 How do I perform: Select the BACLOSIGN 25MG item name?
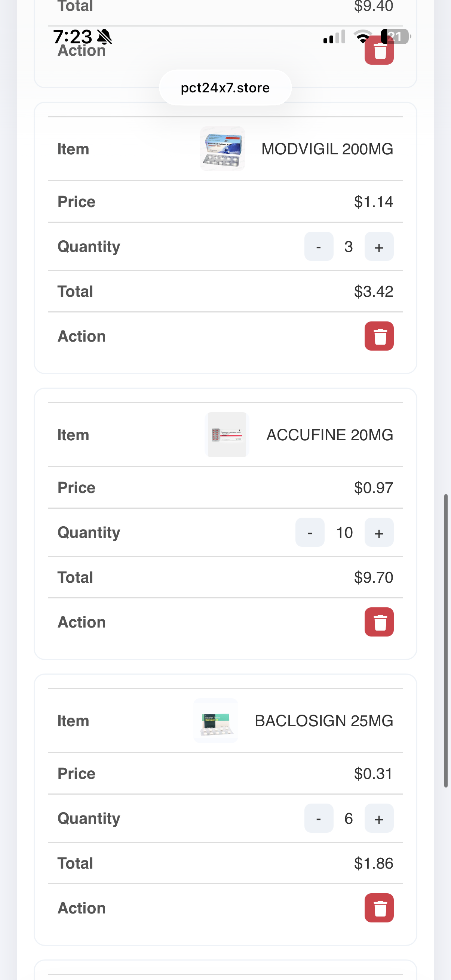coord(323,721)
